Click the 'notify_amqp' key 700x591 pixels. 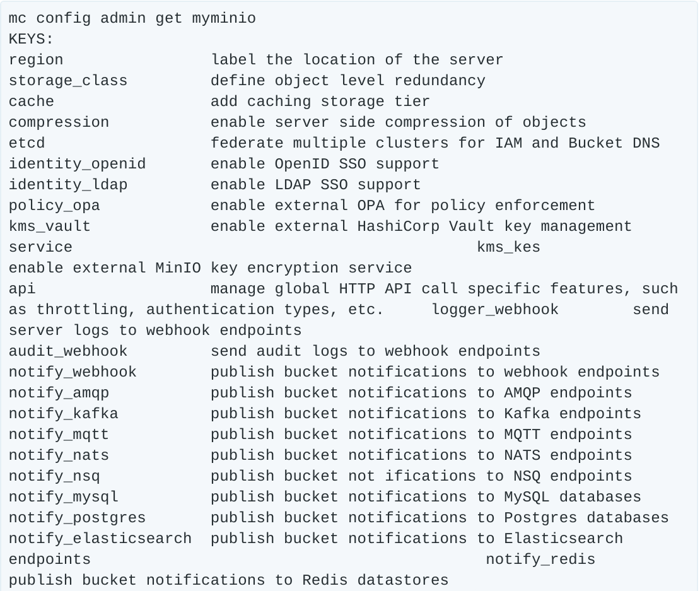(59, 393)
